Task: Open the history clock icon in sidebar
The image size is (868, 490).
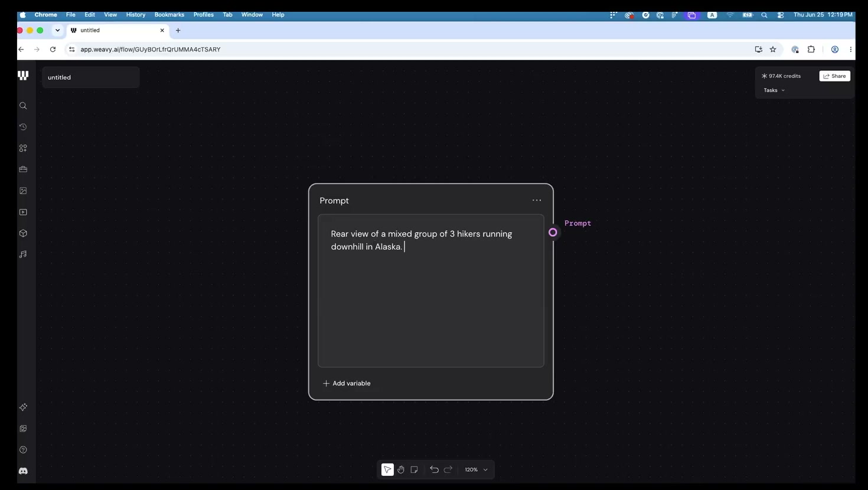Action: click(23, 127)
